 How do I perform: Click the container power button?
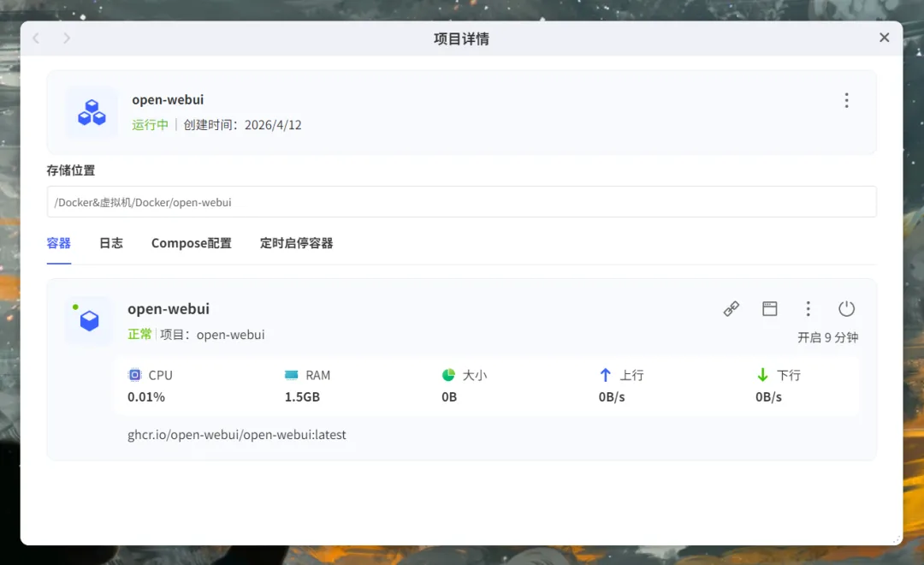pos(846,308)
